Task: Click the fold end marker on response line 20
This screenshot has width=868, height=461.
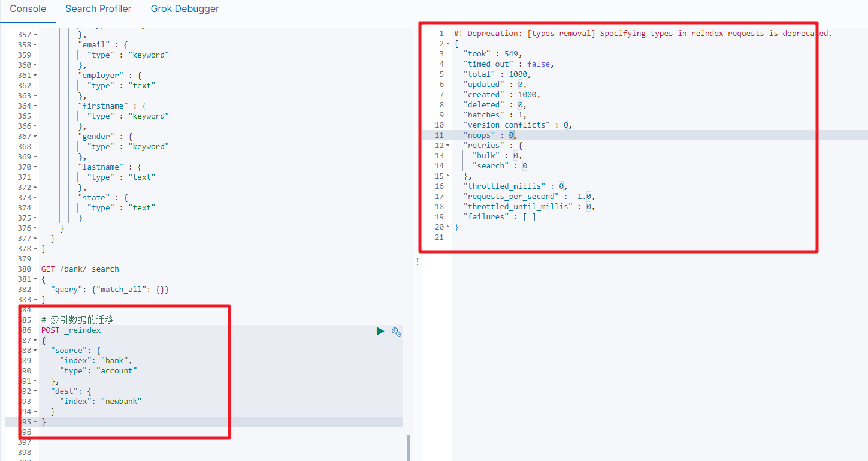Action: coord(447,227)
